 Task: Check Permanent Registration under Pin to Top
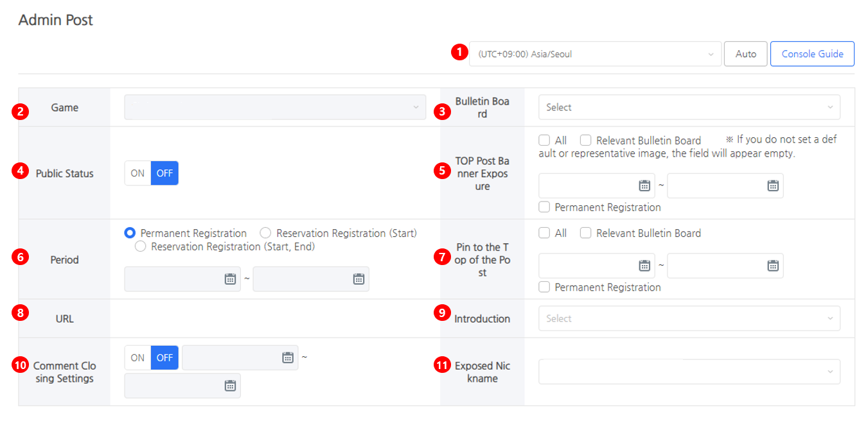click(x=545, y=288)
